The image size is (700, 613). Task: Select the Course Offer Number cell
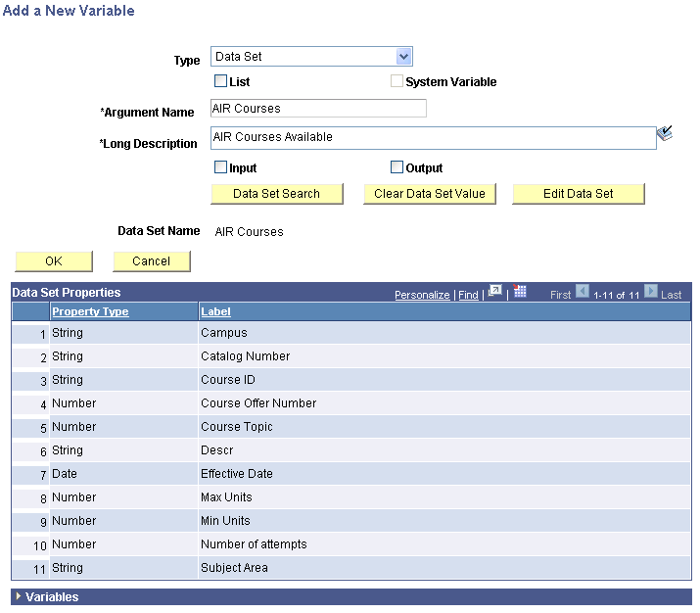point(444,403)
